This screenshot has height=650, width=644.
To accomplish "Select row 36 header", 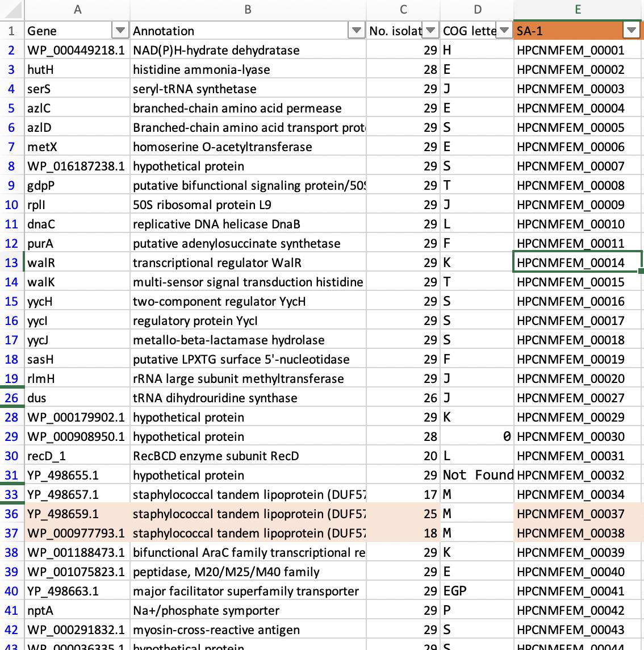I will [x=12, y=514].
